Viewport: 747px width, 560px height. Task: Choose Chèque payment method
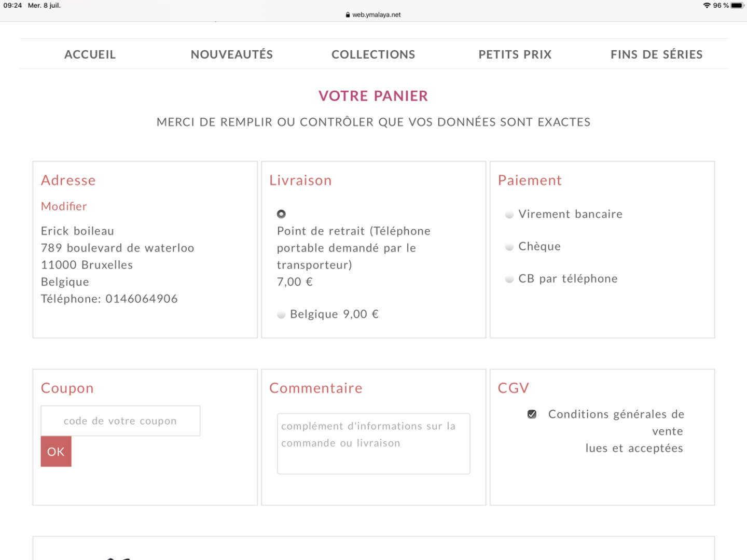[509, 247]
